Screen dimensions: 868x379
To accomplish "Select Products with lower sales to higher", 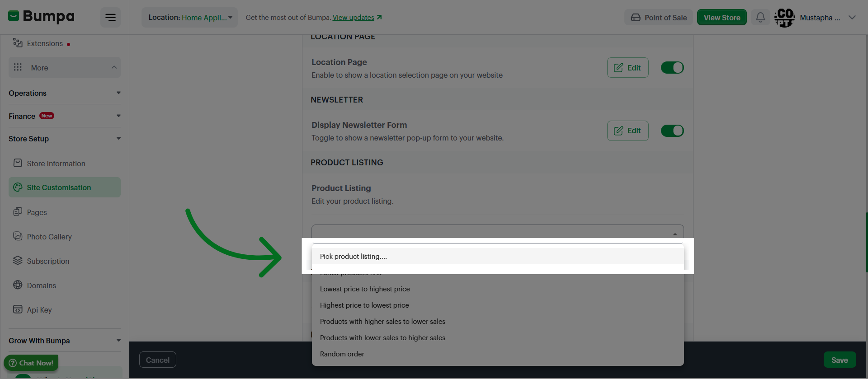I will click(498, 337).
